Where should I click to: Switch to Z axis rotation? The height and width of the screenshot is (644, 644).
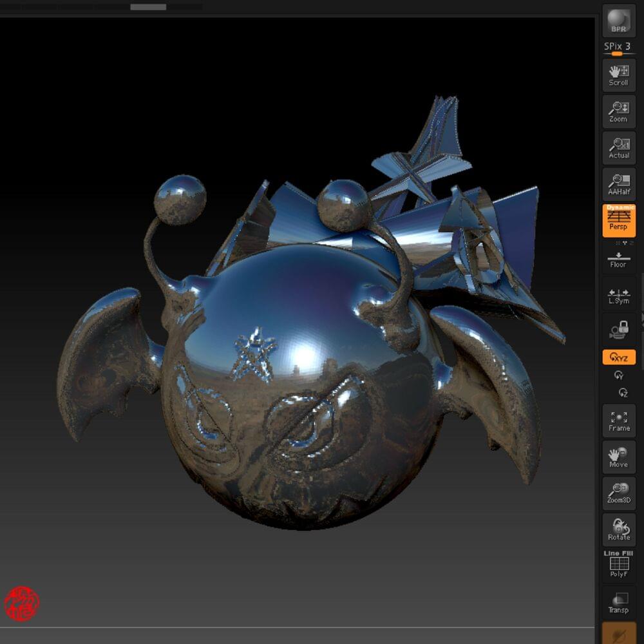pos(623,393)
